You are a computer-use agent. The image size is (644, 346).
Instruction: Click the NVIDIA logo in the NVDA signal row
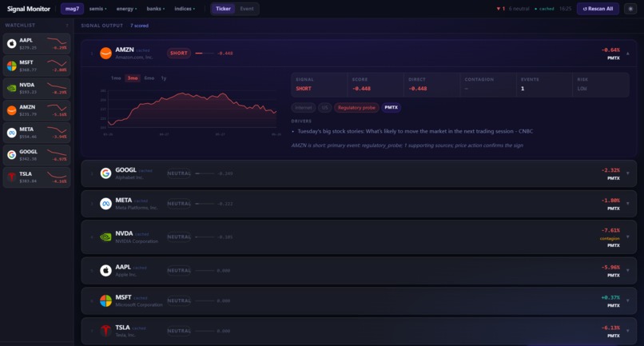pos(105,237)
